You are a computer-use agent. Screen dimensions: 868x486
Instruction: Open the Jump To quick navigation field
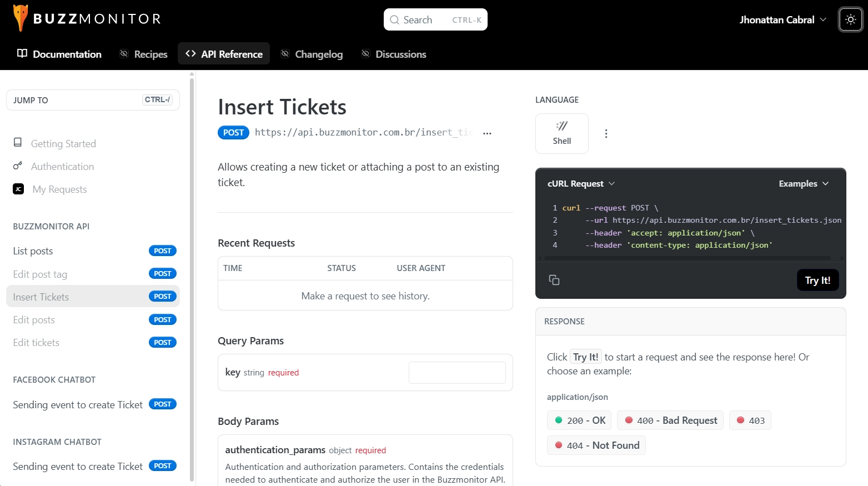93,100
